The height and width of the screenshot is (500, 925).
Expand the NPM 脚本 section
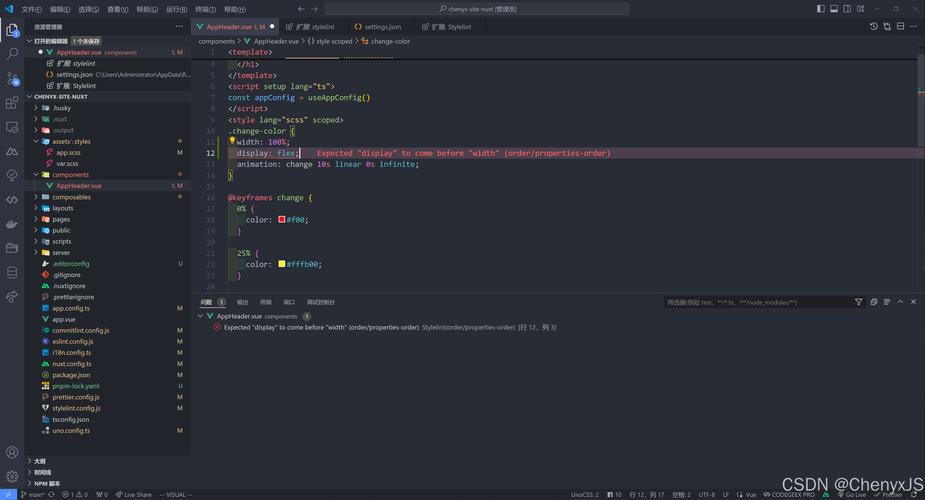pos(47,483)
